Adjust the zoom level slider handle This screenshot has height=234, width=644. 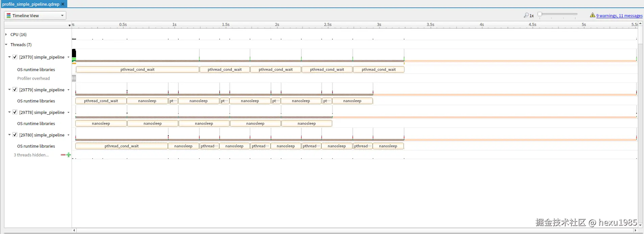[x=540, y=14]
